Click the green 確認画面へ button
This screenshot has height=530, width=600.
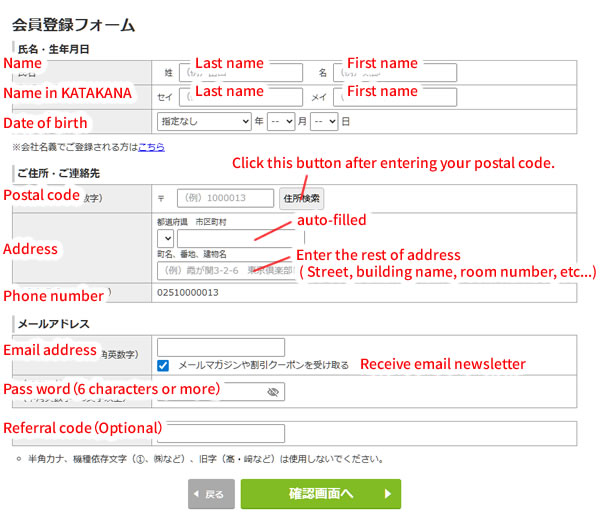coord(321,494)
